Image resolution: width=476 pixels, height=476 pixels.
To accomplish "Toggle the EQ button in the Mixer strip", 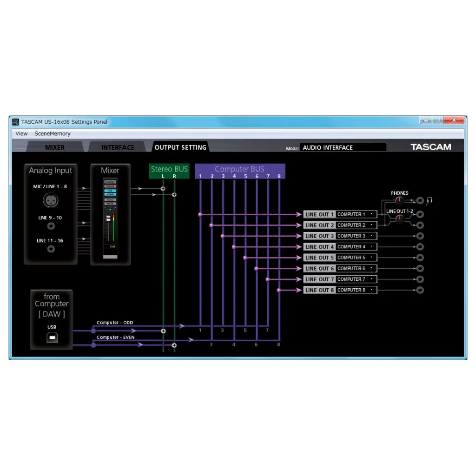I will (x=110, y=191).
